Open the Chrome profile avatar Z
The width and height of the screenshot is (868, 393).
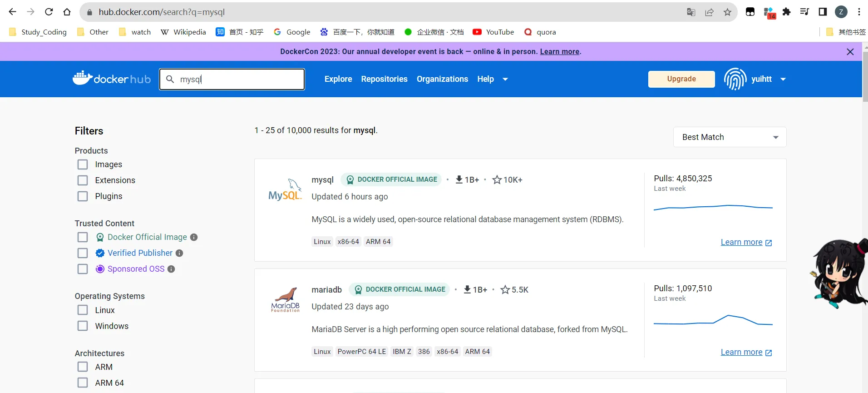tap(841, 12)
